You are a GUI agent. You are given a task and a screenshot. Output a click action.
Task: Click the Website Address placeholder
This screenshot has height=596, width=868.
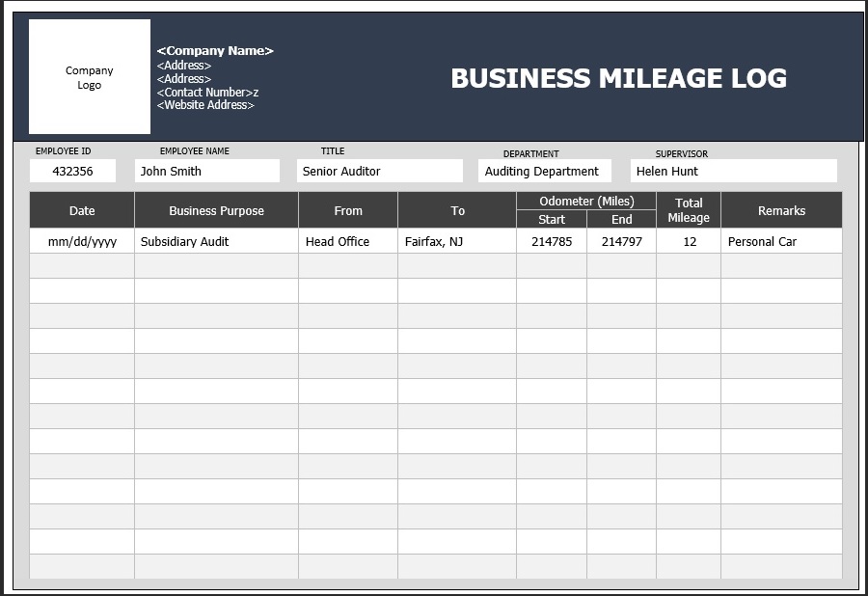click(208, 105)
